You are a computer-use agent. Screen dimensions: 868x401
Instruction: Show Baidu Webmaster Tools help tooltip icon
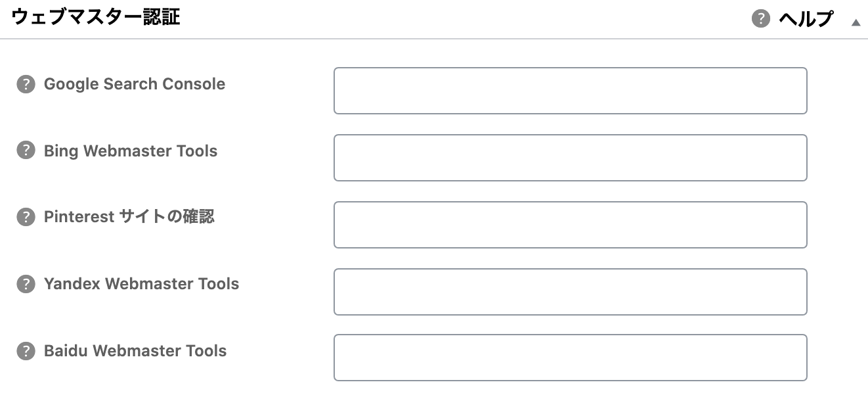pyautogui.click(x=26, y=351)
